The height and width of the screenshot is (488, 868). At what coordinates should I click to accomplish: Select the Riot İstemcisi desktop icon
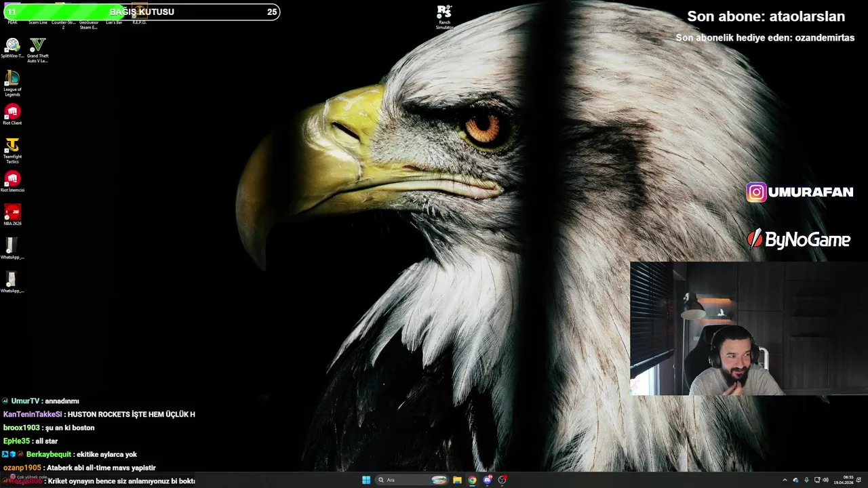12,182
